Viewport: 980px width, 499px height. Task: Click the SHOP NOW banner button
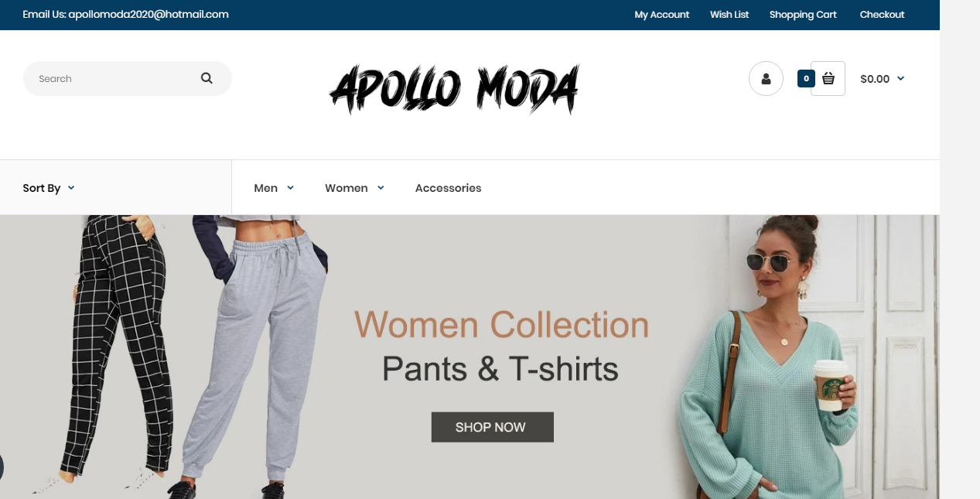pyautogui.click(x=492, y=427)
